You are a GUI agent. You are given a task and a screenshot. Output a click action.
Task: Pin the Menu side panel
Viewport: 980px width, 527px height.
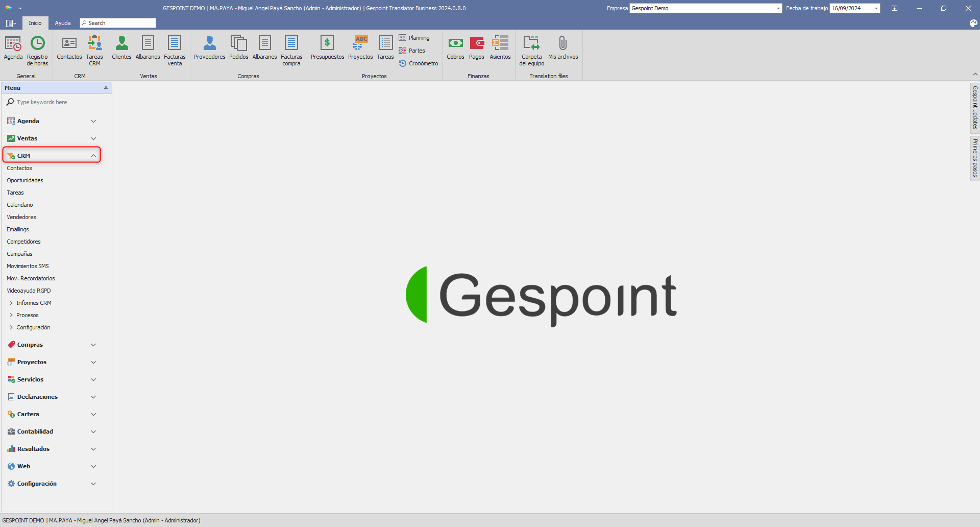point(106,88)
